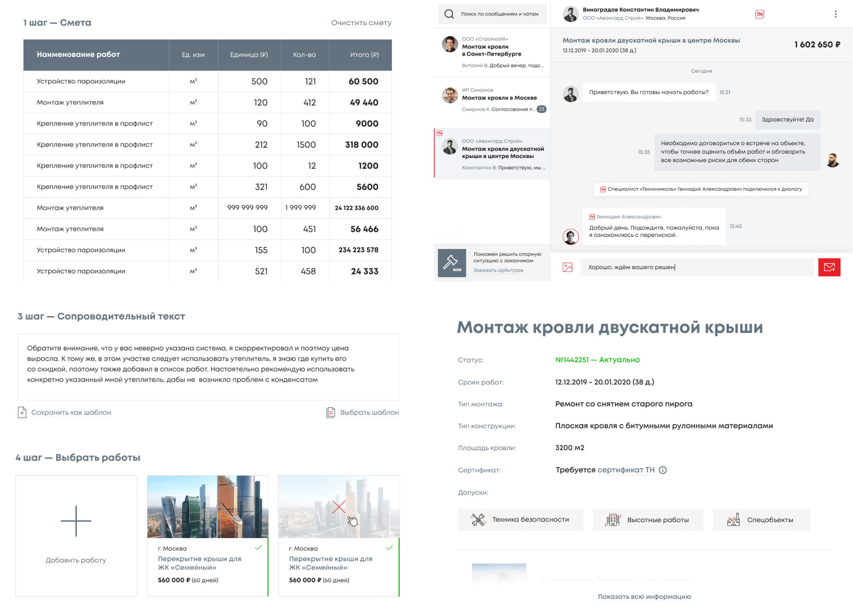Click the arbitration gavel icon
The width and height of the screenshot is (853, 616).
[452, 263]
